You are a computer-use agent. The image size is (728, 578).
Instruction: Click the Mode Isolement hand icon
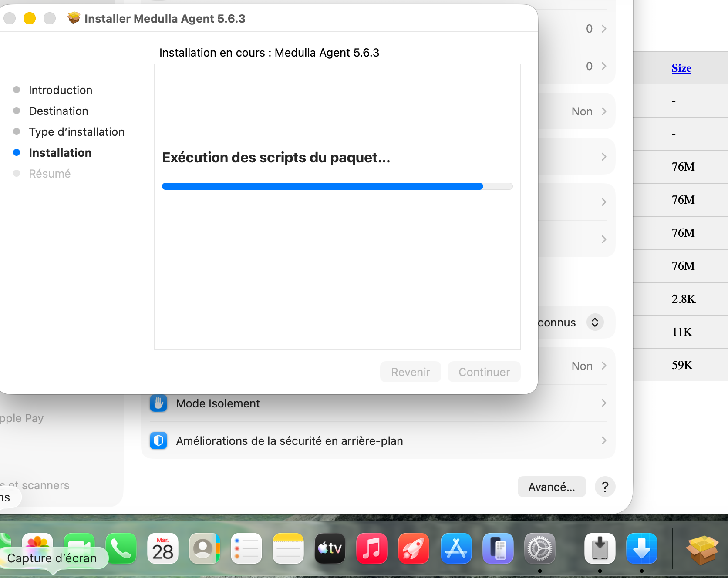[x=158, y=403]
